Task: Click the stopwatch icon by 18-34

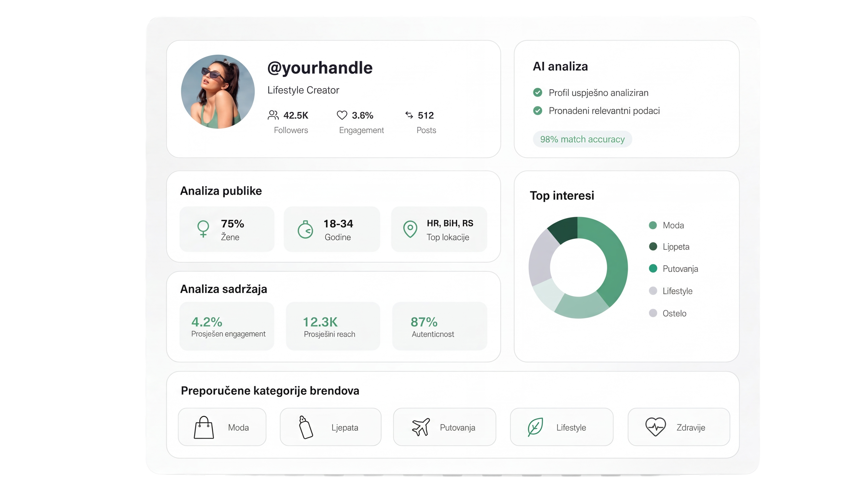Action: (305, 229)
